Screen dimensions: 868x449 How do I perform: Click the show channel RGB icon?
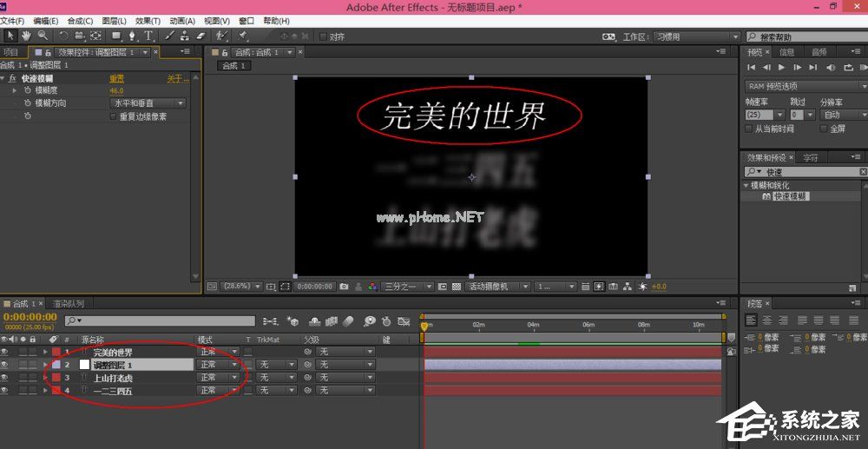[x=373, y=287]
